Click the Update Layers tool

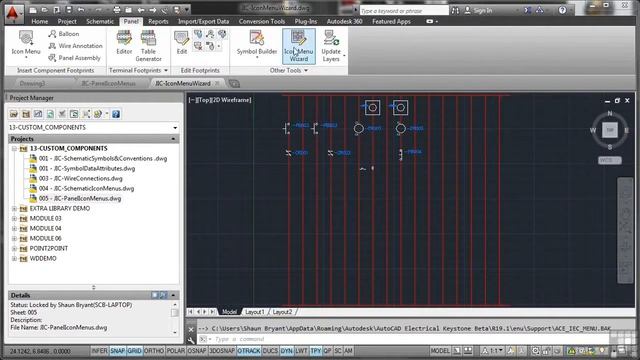(x=331, y=46)
